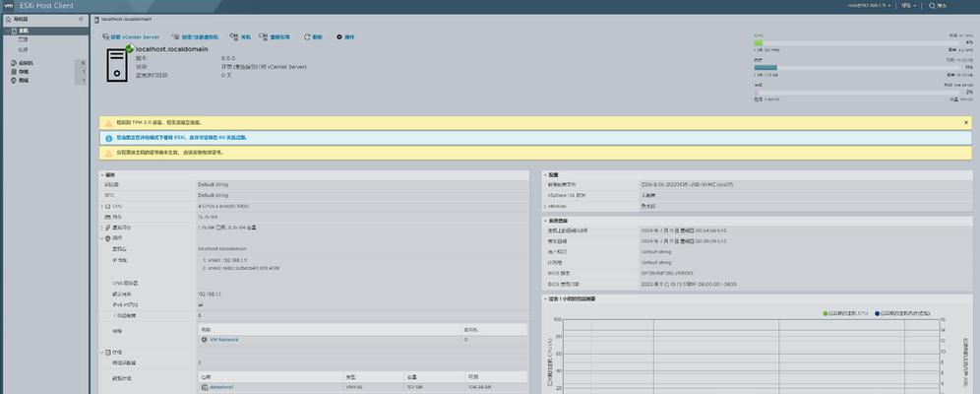
Task: Open the VM Network link
Action: click(223, 340)
